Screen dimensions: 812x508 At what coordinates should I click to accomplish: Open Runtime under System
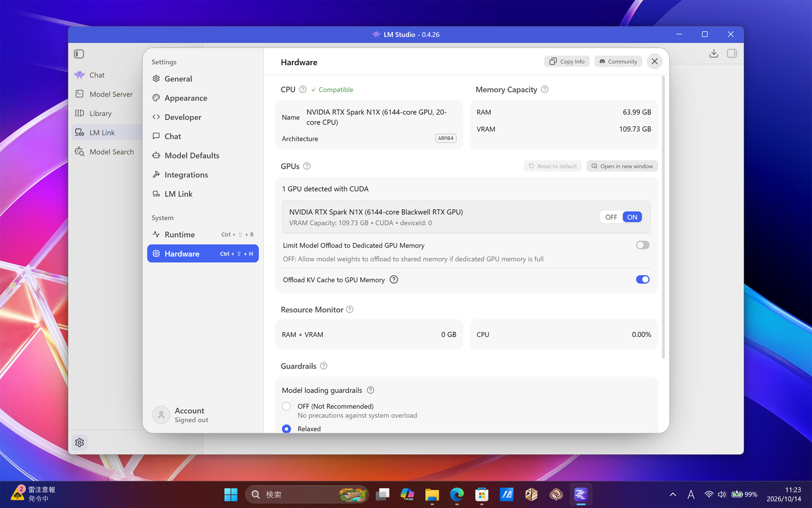(203, 235)
